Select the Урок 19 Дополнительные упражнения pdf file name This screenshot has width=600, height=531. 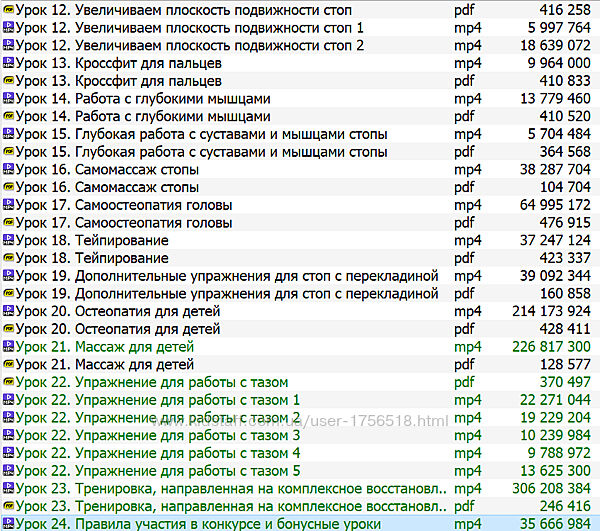(x=227, y=294)
